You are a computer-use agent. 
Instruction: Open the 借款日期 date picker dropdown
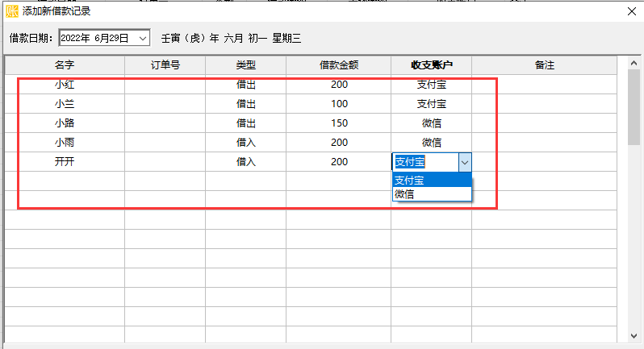pos(143,38)
